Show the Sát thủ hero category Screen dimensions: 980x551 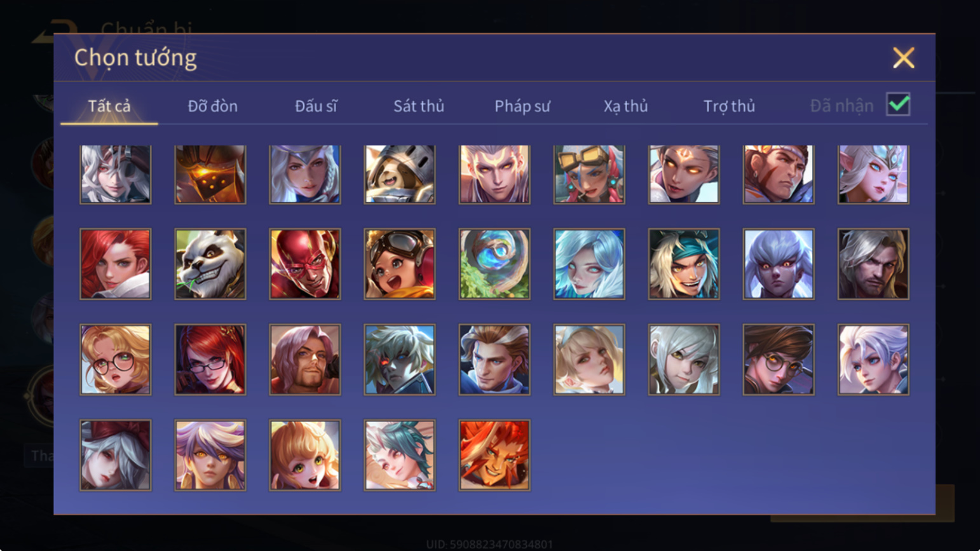(x=418, y=106)
